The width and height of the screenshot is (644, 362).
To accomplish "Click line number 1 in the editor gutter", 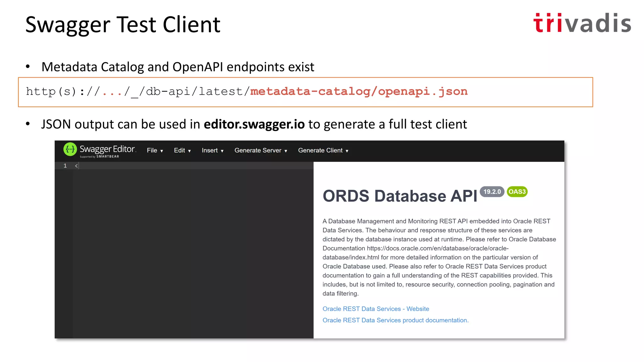I will click(65, 166).
